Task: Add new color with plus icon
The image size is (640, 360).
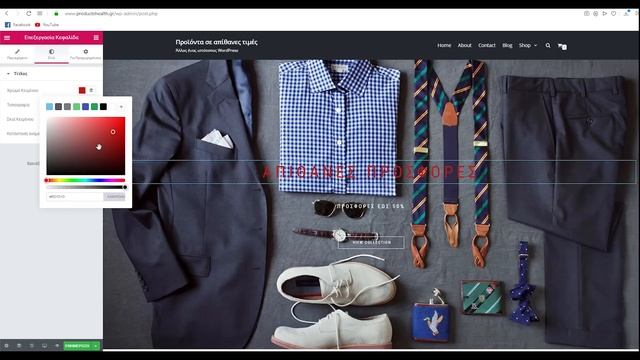Action: coord(121,107)
